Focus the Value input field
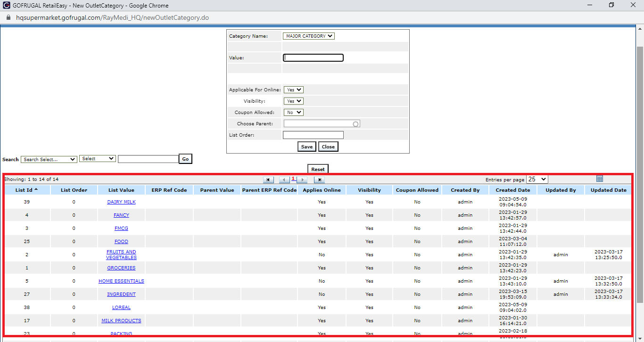Screen dimensions: 644x342 pos(313,58)
